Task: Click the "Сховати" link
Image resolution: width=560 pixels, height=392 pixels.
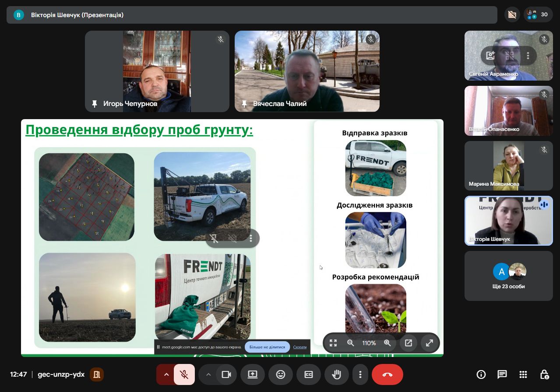Action: pos(300,347)
